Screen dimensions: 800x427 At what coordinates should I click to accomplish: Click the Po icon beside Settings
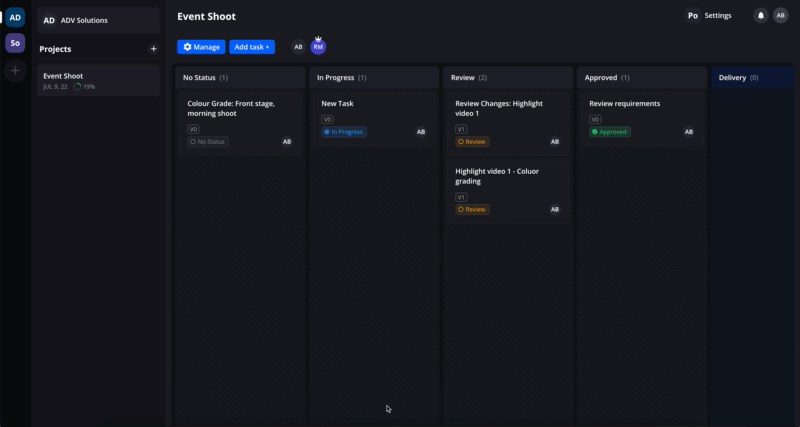[693, 16]
